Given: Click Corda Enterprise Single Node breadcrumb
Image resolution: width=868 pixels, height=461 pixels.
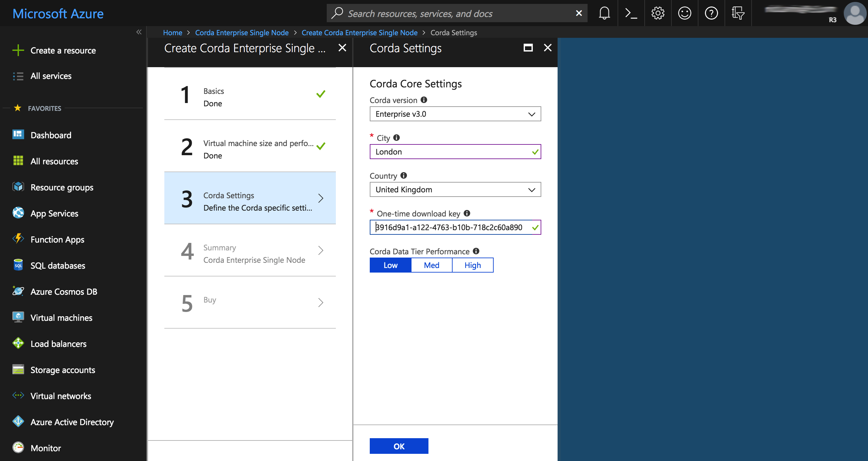Looking at the screenshot, I should tap(242, 33).
